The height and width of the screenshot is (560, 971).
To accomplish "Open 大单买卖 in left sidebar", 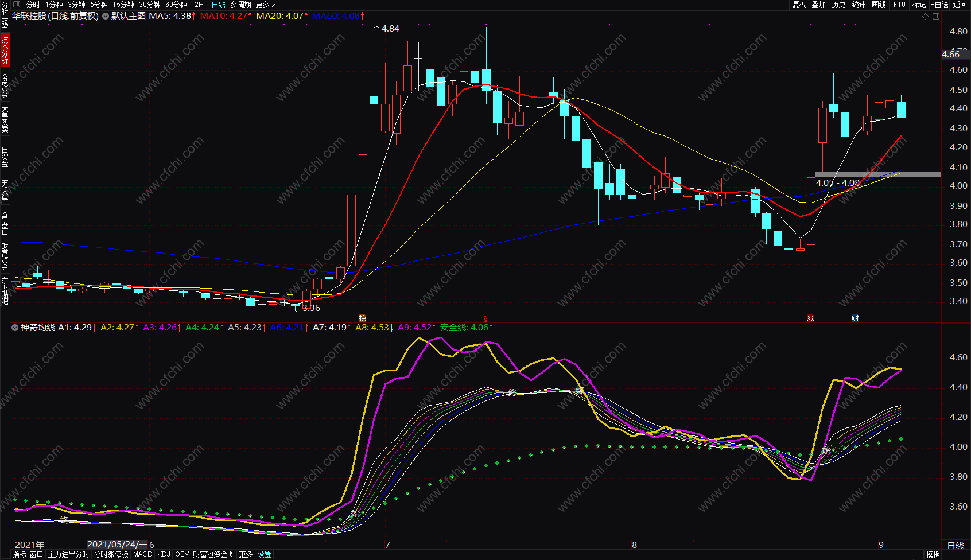I will pos(5,119).
